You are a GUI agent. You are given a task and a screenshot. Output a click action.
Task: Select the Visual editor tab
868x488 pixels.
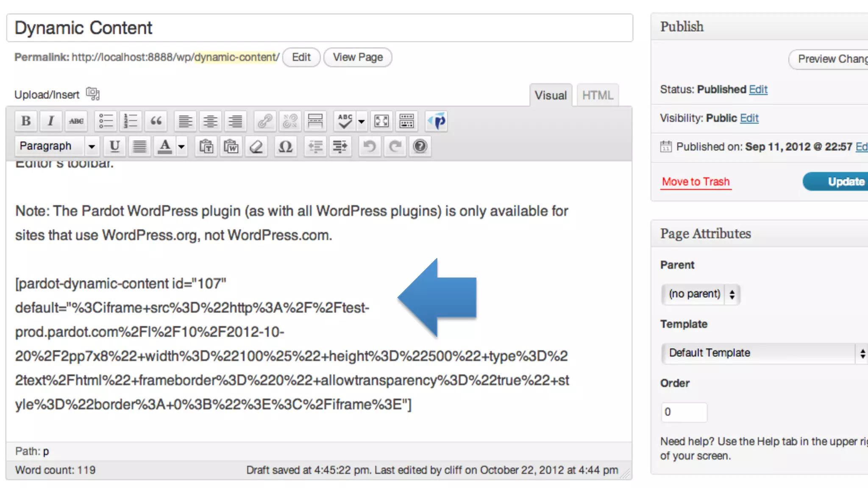click(x=550, y=95)
